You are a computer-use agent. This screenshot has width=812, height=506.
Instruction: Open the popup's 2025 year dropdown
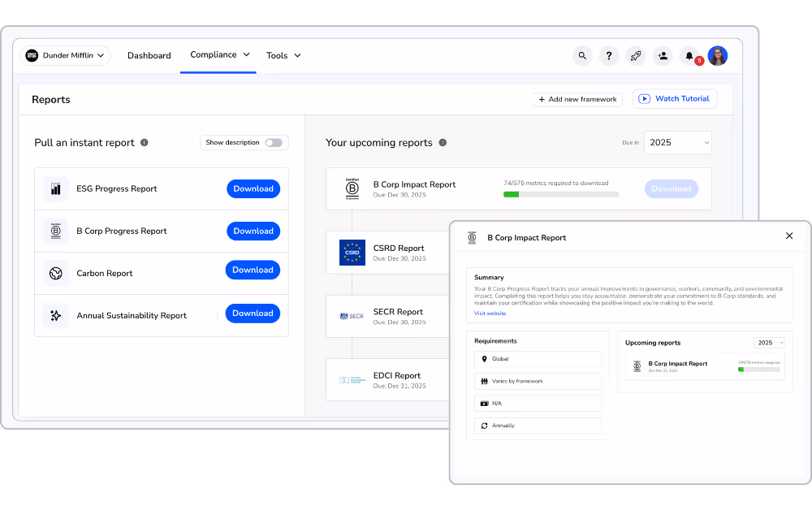(770, 343)
